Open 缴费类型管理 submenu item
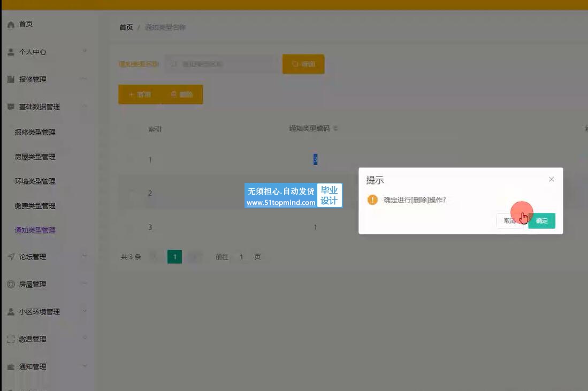 [x=35, y=206]
